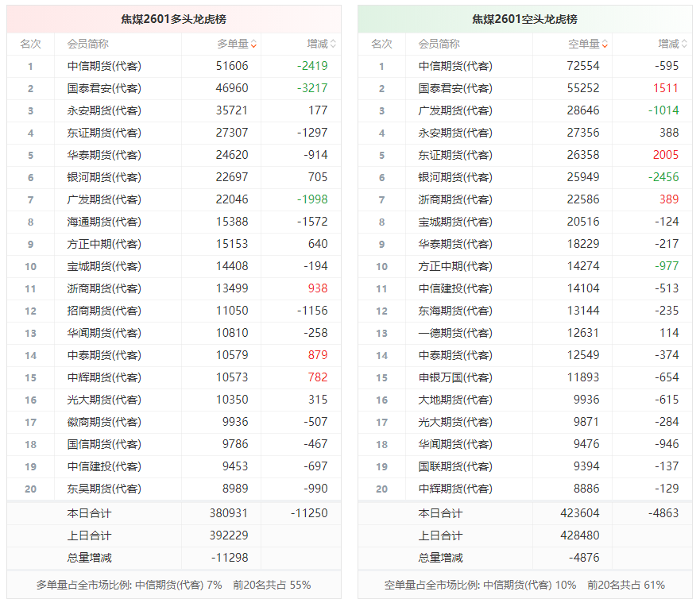Click short previous-day total 428480

pos(580,535)
